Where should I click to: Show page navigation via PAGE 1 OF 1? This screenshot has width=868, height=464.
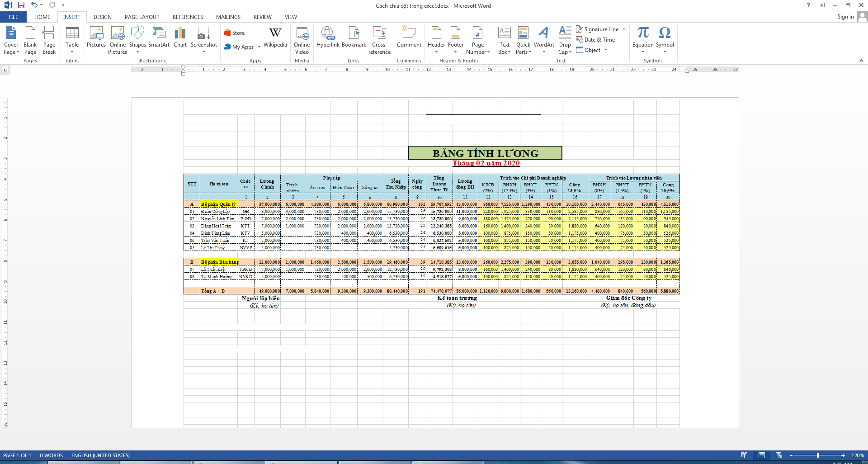click(17, 455)
